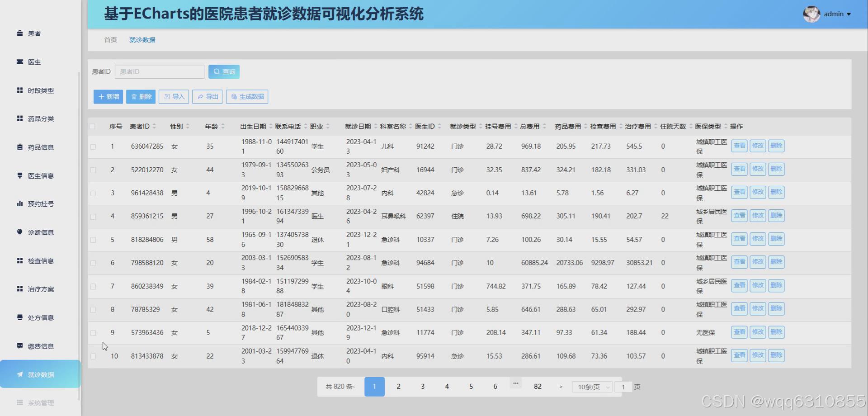The height and width of the screenshot is (416, 868).
Task: Sort by 就诊日期 column arrows
Action: pos(376,127)
